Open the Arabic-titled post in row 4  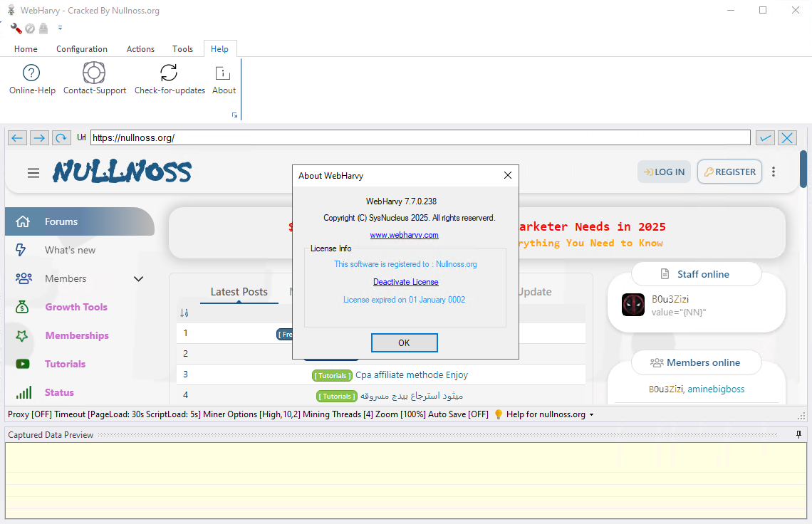click(412, 396)
